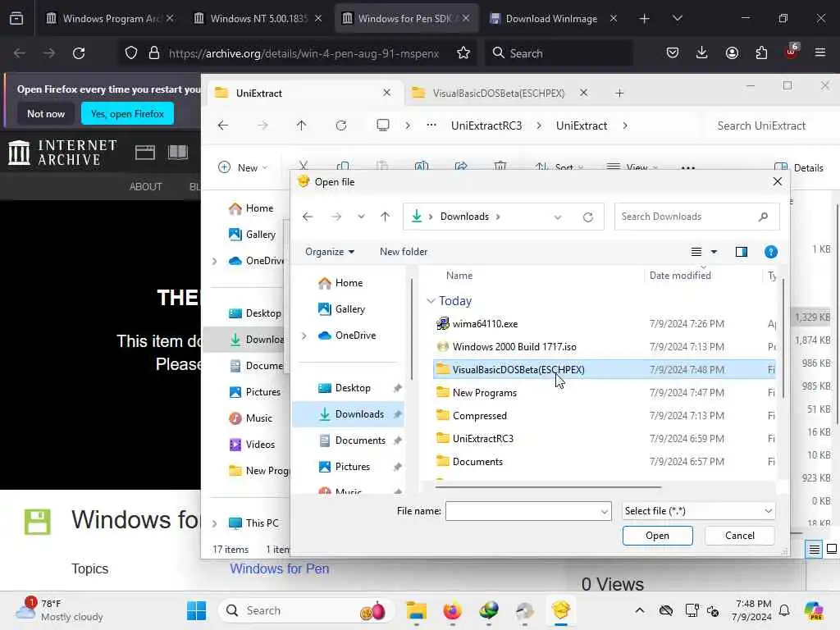Open Firefox extensions puzzle icon
840x630 pixels.
pyautogui.click(x=761, y=53)
